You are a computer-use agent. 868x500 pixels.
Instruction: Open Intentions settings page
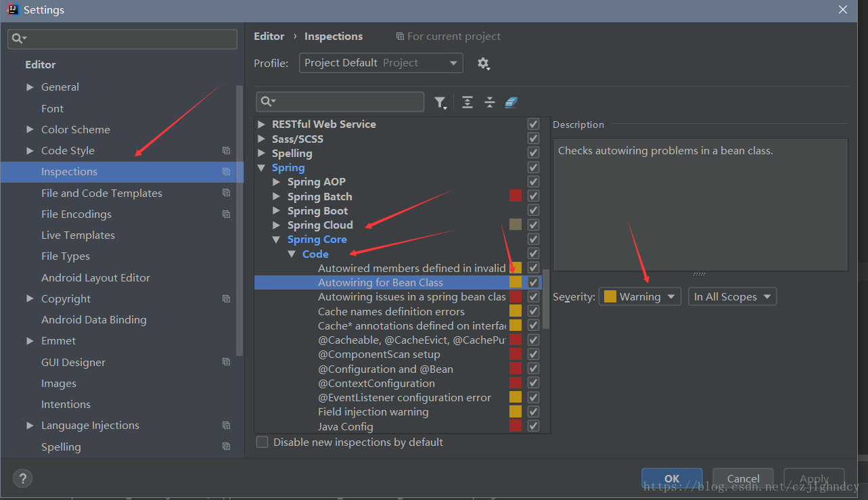pos(66,405)
